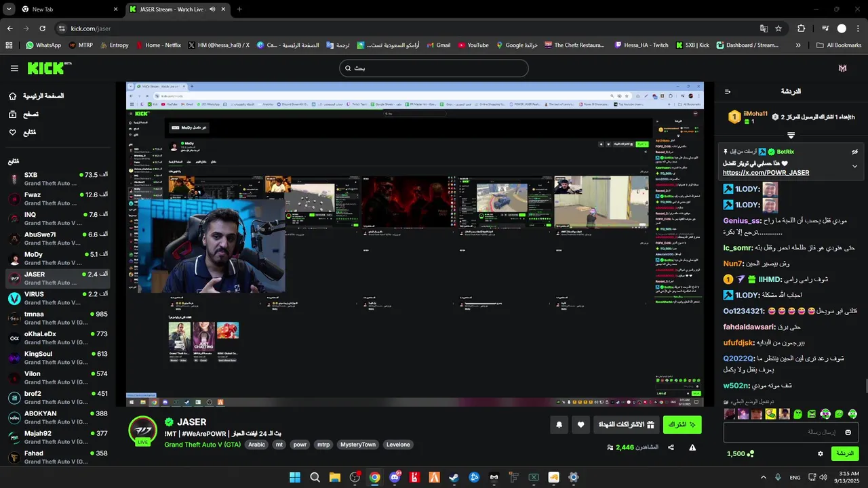
Task: Open File Explorer from the taskbar
Action: coord(335,477)
